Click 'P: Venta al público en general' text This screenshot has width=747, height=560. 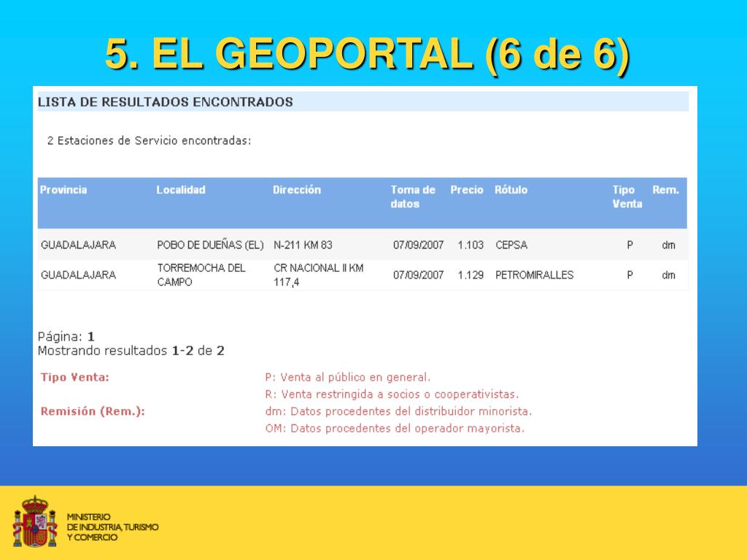click(348, 377)
